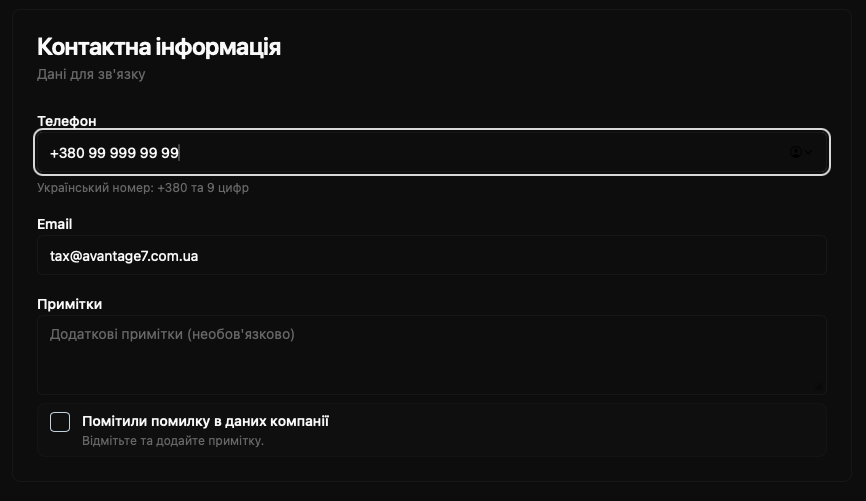Click the "Додаткові примітки (необов'язково)" placeholder text
This screenshot has width=866, height=501.
[x=172, y=334]
